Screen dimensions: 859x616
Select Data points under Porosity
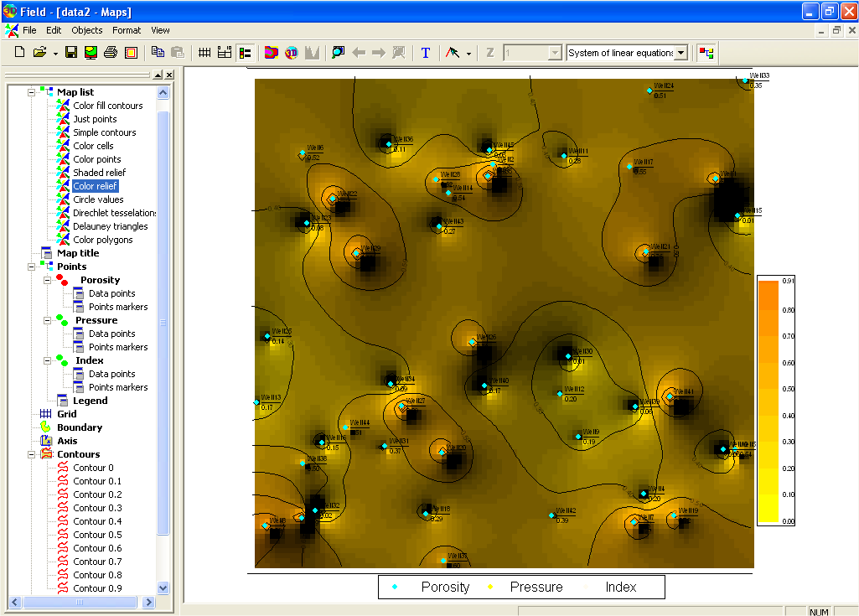click(111, 293)
